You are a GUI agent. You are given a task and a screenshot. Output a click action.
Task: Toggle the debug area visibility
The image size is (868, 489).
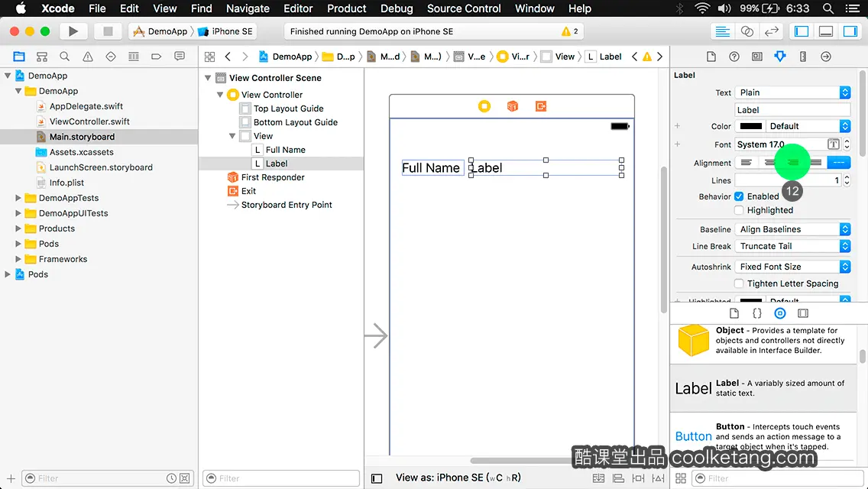[x=825, y=31]
